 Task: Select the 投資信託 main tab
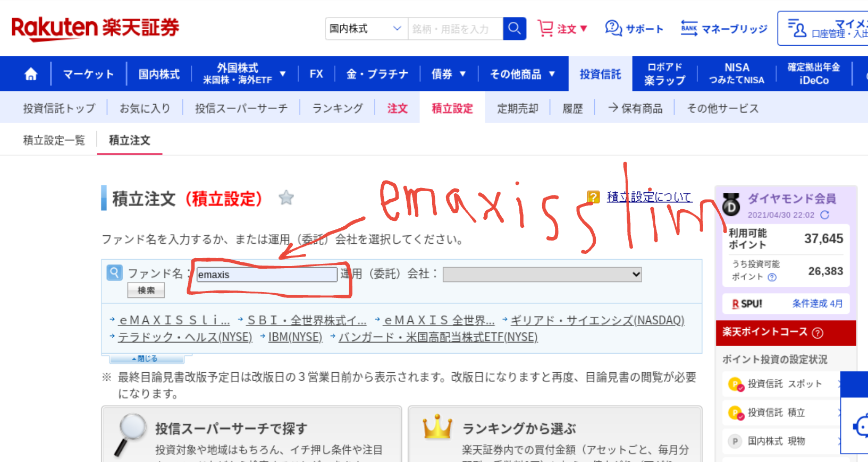600,74
